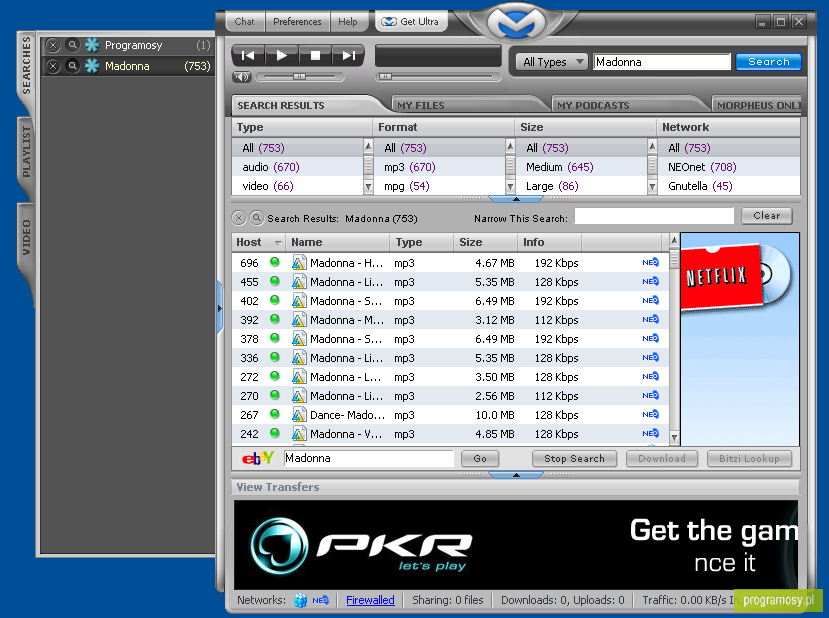The image size is (829, 618).
Task: Click Stop Search button
Action: tap(574, 458)
